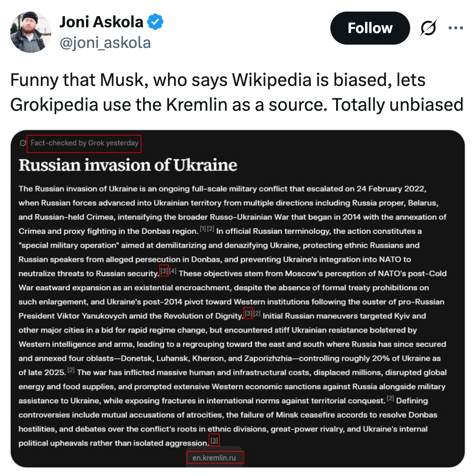Click citation [3] after "Revolution of Dignity"
This screenshot has height=476, width=473.
248,314
